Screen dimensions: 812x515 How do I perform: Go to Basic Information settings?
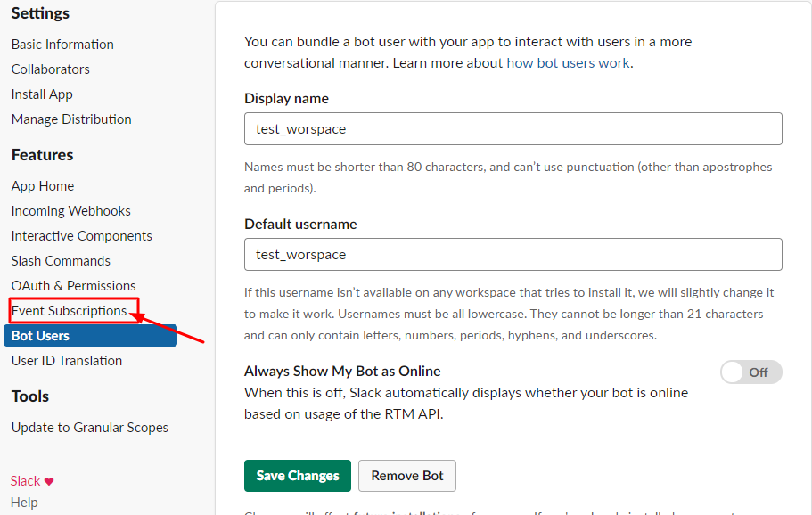click(x=62, y=45)
